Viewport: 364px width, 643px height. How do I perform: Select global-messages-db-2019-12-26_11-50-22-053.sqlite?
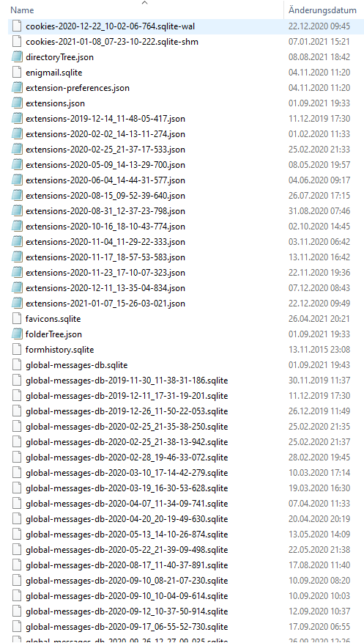(x=127, y=411)
